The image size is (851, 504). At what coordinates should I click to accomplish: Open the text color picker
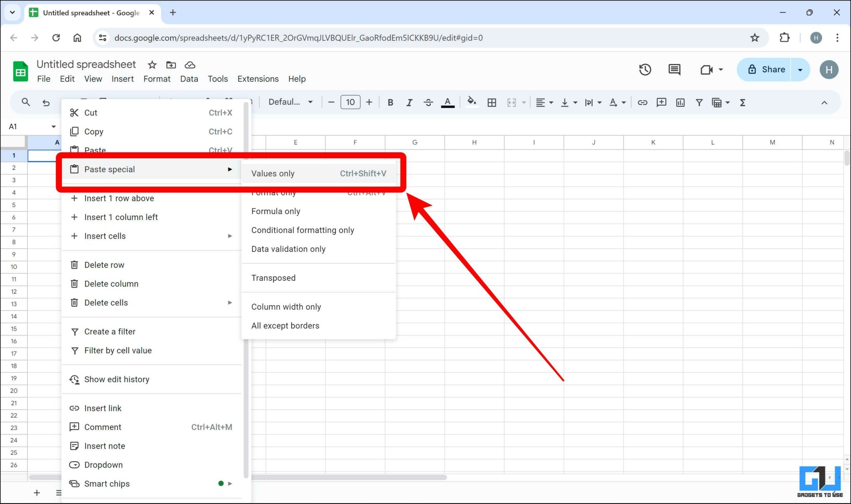(x=447, y=102)
